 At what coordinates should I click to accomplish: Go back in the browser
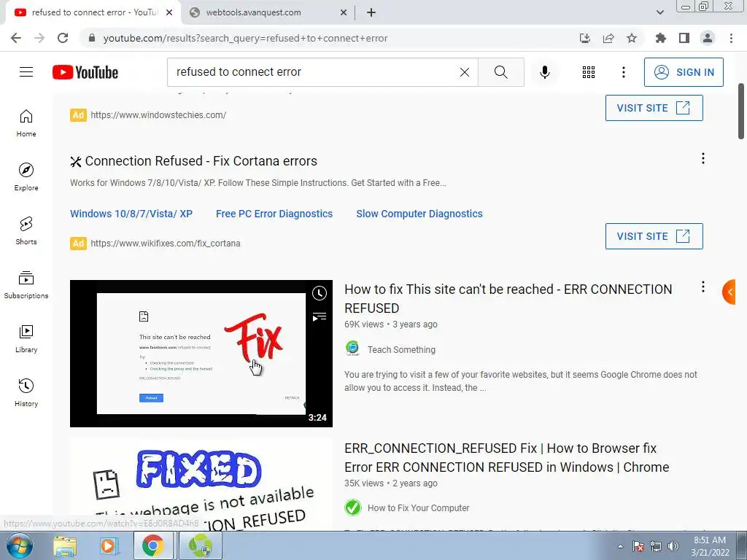[x=16, y=38]
